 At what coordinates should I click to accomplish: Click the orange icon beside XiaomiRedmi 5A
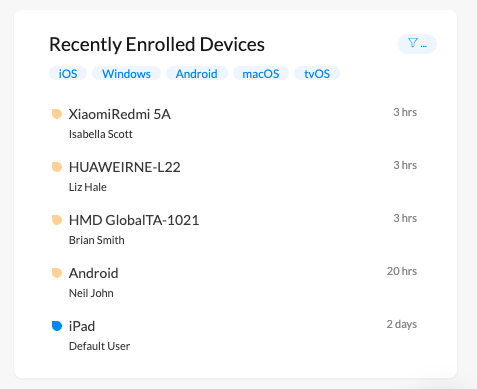(x=57, y=114)
